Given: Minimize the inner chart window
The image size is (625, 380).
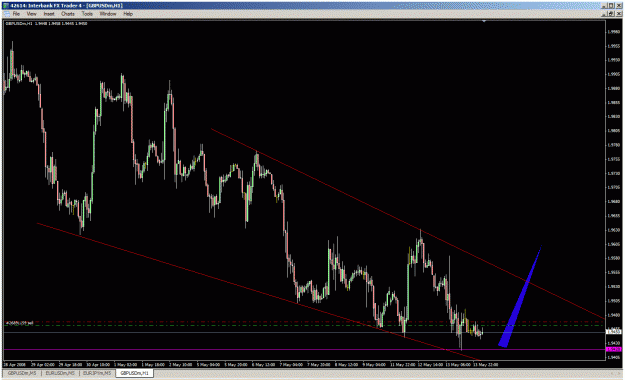Looking at the screenshot, I should (x=605, y=14).
